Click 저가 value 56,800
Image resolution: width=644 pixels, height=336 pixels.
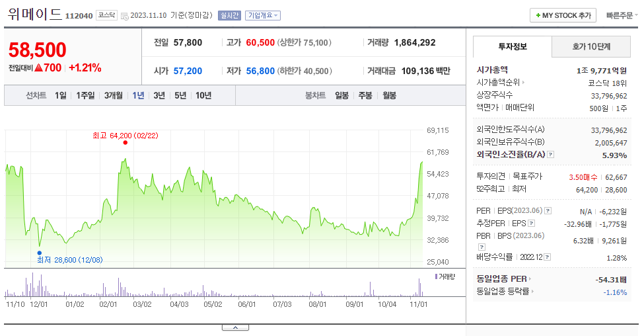tap(260, 71)
